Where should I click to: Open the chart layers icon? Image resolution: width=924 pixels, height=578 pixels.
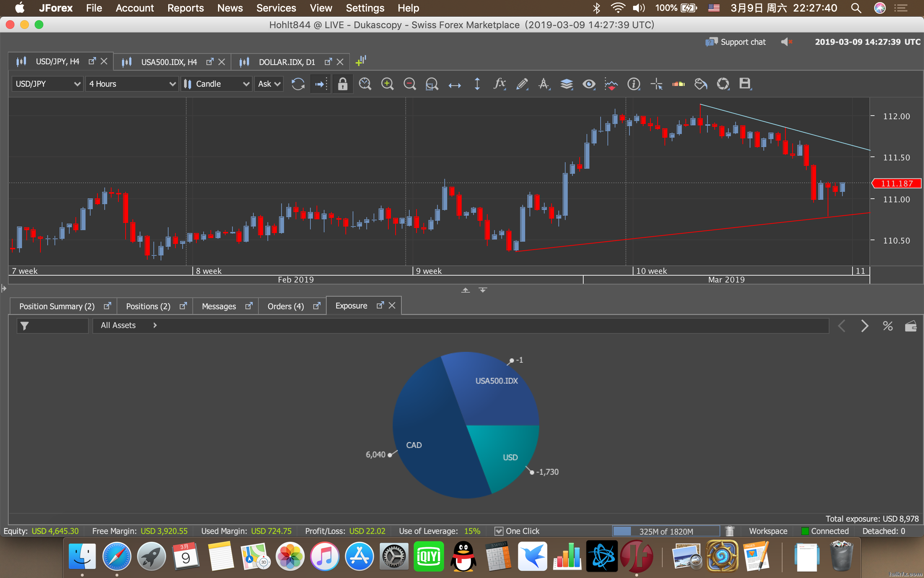coord(567,84)
